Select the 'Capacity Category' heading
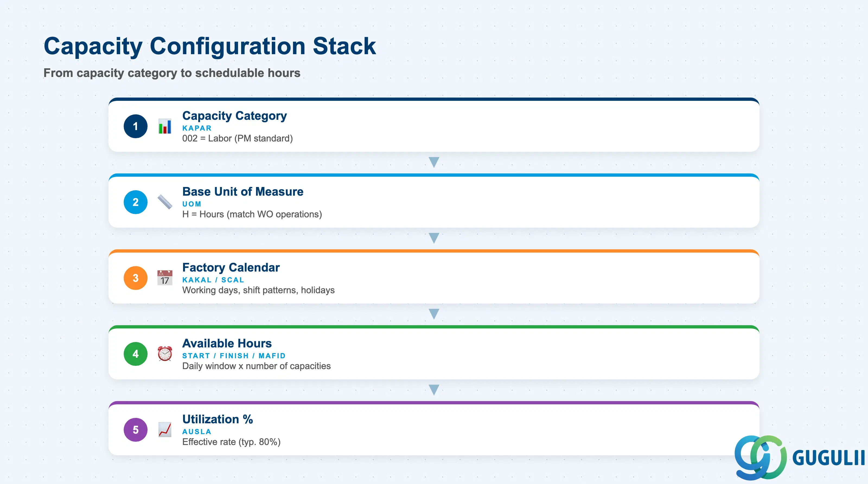868x484 pixels. tap(235, 115)
